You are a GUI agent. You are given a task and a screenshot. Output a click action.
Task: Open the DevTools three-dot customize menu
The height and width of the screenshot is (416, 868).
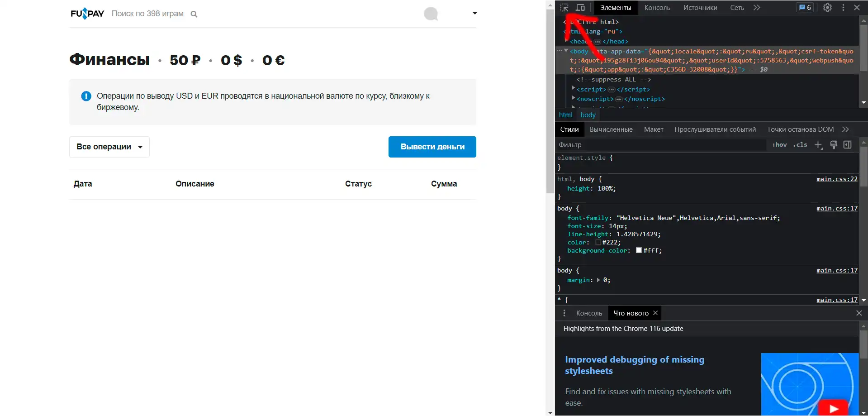(843, 8)
